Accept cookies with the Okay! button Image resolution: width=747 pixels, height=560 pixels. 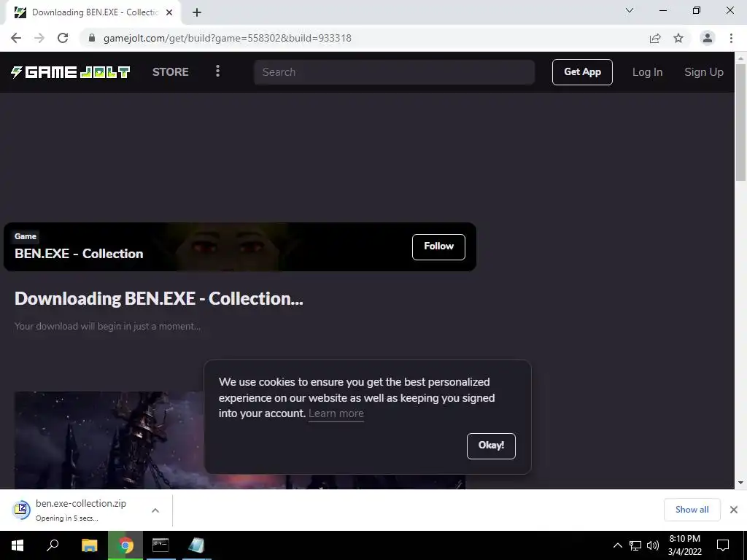[491, 446]
